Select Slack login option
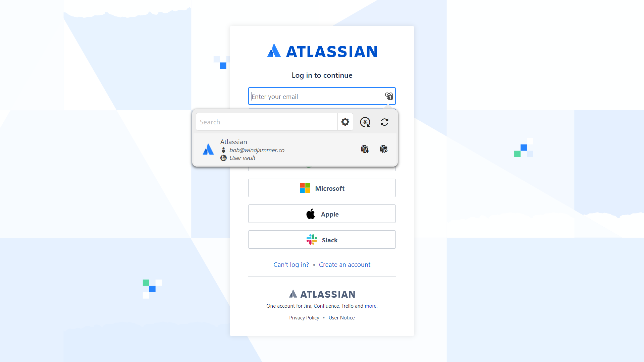Screen dimensions: 644x362 pyautogui.click(x=322, y=240)
